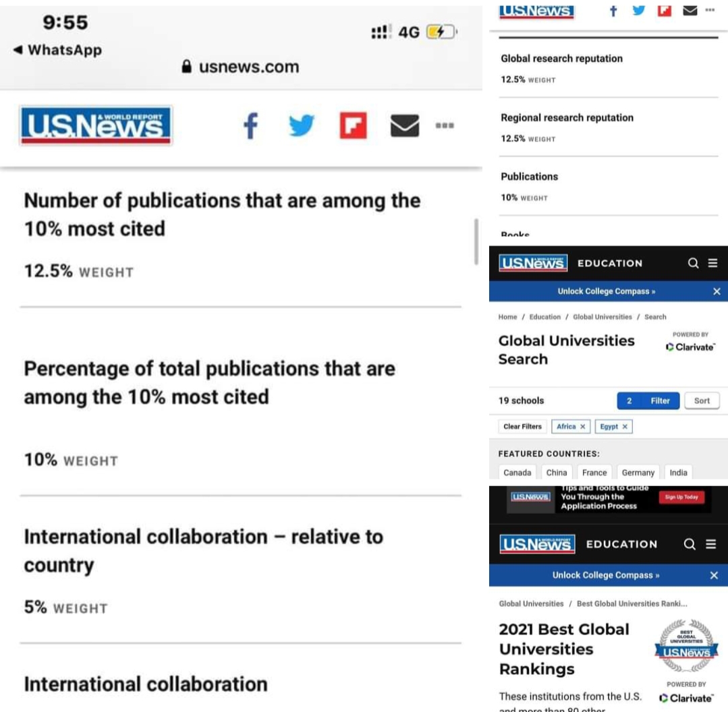Screen dimensions: 728x712
Task: Remove the Egypt filter chip via its X
Action: pos(625,427)
